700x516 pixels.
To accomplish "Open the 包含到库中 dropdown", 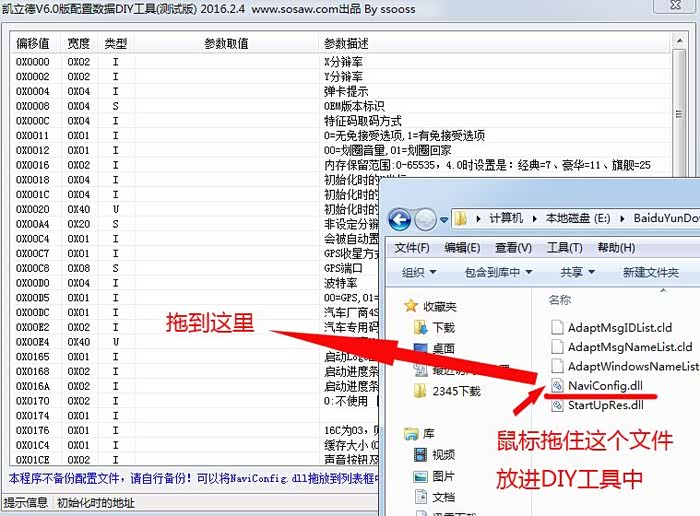I will [x=498, y=272].
